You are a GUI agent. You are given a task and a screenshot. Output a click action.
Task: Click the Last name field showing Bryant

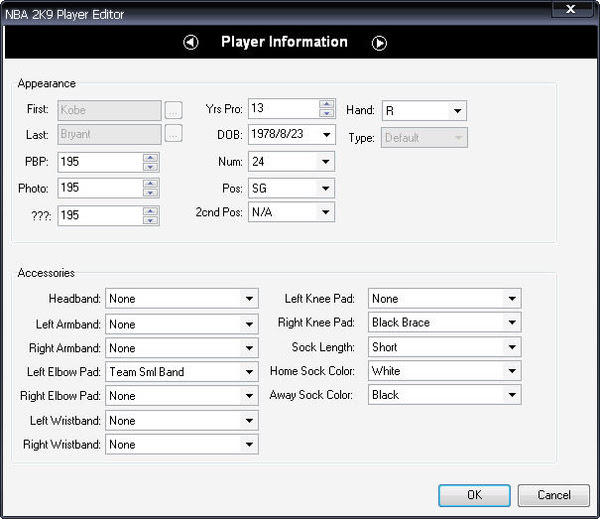point(109,134)
